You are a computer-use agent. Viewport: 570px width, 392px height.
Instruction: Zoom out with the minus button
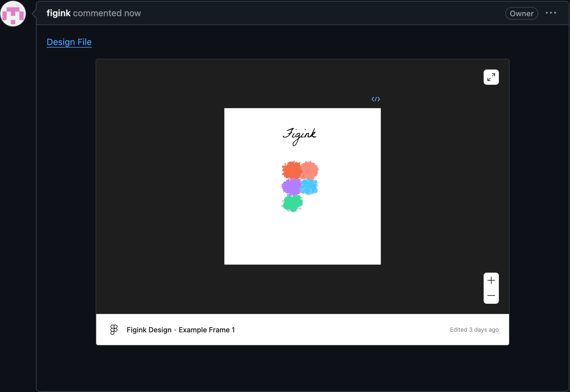click(491, 296)
